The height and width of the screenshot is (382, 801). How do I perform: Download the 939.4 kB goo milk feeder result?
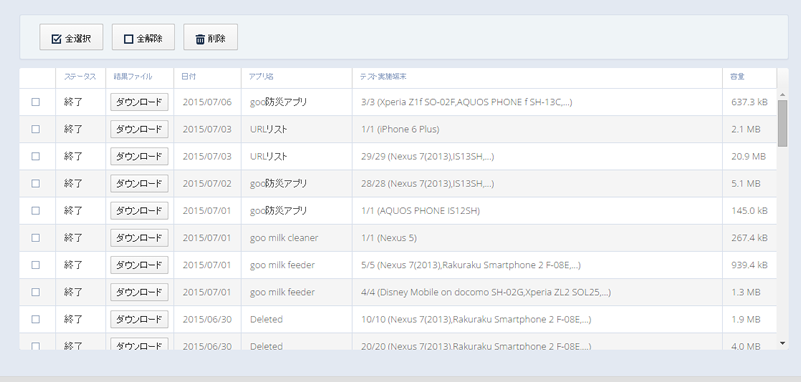pos(139,265)
